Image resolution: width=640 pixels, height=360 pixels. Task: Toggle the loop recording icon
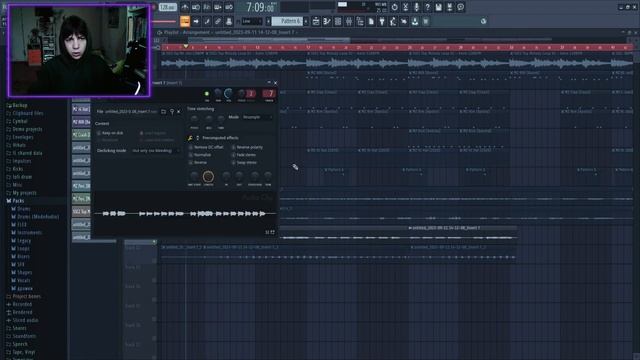point(229,7)
